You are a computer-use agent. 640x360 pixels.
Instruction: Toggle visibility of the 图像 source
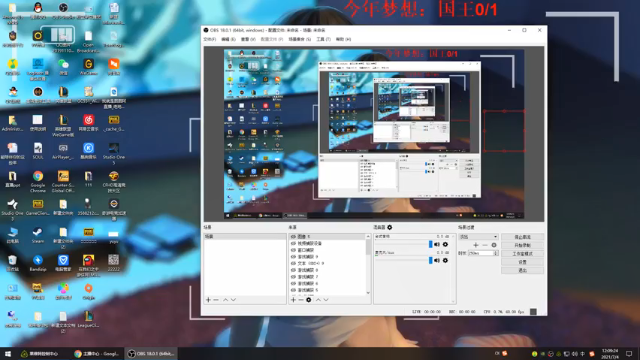pos(293,237)
